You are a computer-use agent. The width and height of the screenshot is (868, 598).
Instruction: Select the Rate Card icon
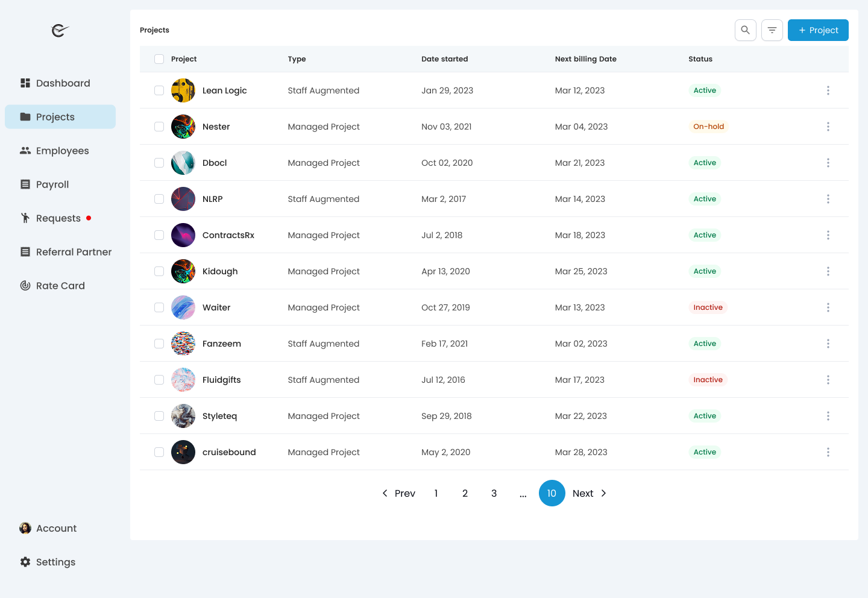coord(25,285)
